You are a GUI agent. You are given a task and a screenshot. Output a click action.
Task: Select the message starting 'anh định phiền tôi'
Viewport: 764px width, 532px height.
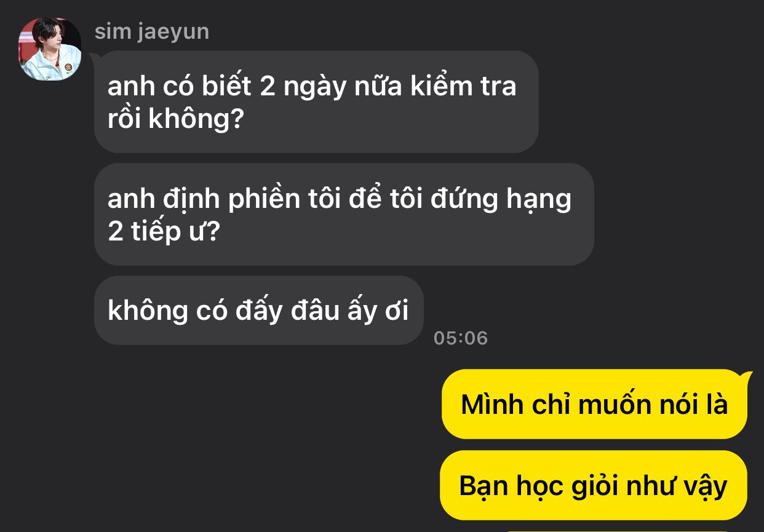344,214
